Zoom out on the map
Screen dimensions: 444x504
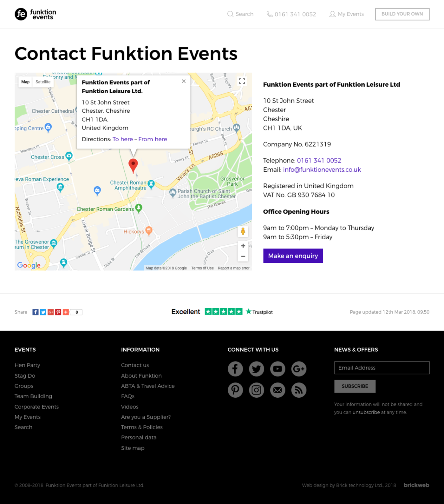tap(243, 256)
